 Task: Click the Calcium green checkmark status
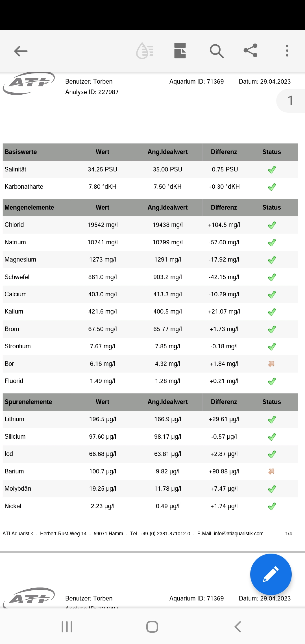[272, 295]
